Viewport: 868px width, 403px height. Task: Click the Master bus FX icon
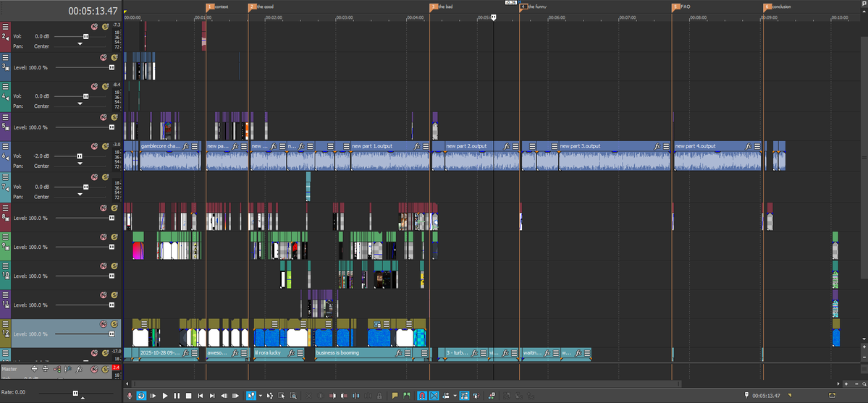point(79,369)
